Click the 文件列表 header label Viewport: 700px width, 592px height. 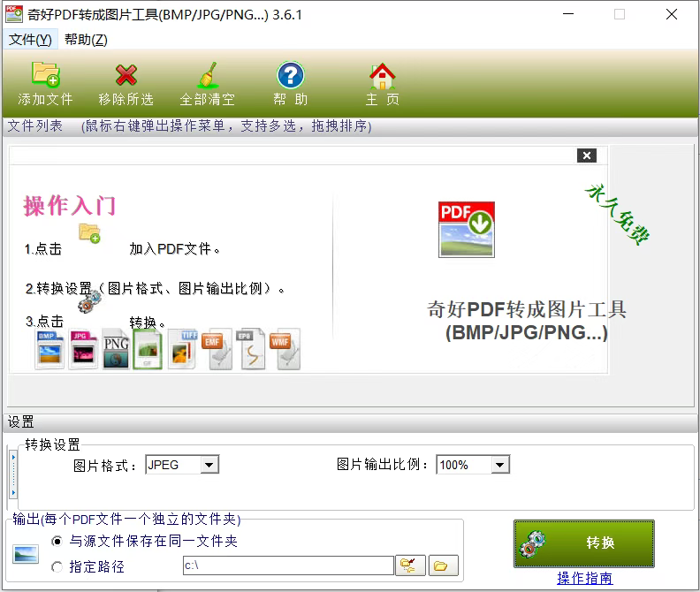[x=34, y=125]
